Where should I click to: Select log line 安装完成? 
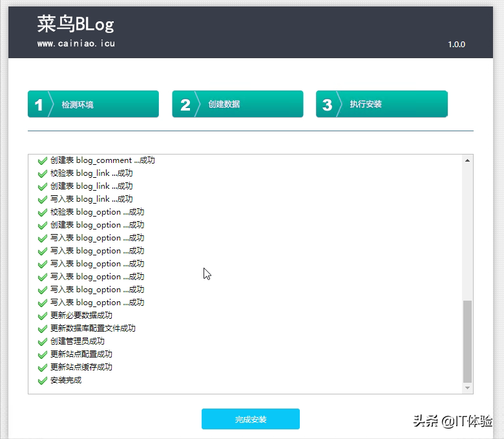pyautogui.click(x=66, y=380)
